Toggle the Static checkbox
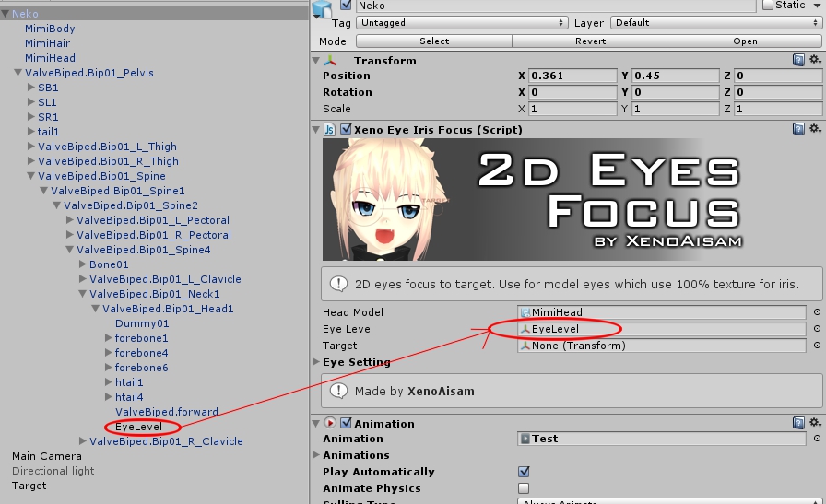The height and width of the screenshot is (504, 826). click(768, 6)
